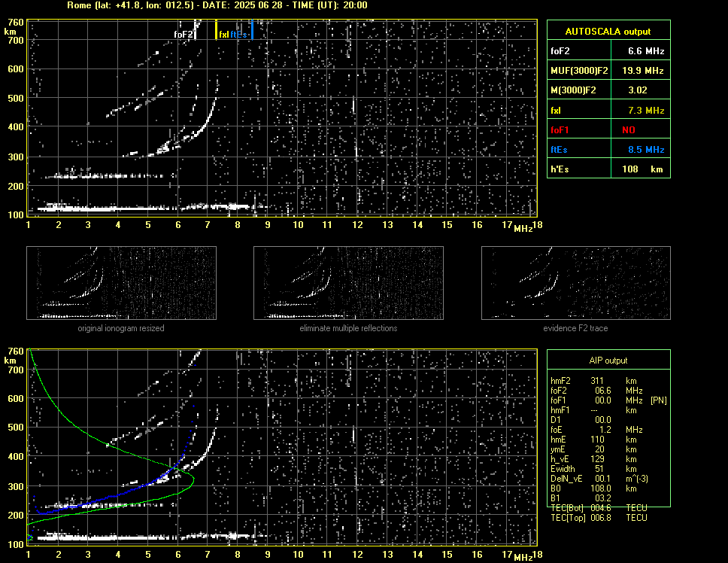The height and width of the screenshot is (563, 728).
Task: Click the h'Es row label
Action: [x=560, y=169]
